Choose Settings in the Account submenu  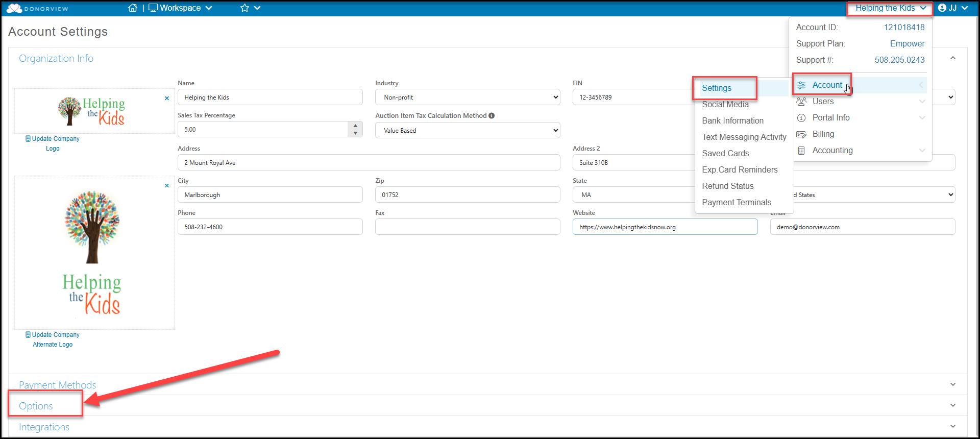(717, 88)
